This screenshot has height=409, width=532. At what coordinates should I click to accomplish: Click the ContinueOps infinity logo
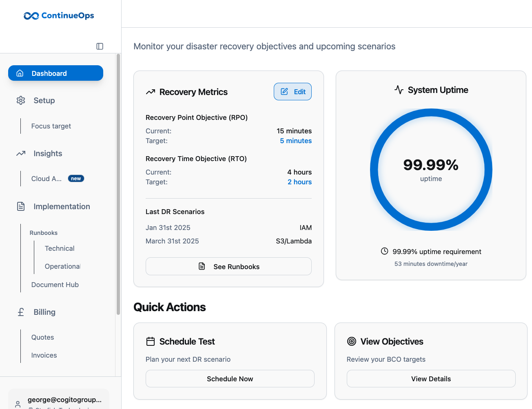click(31, 16)
